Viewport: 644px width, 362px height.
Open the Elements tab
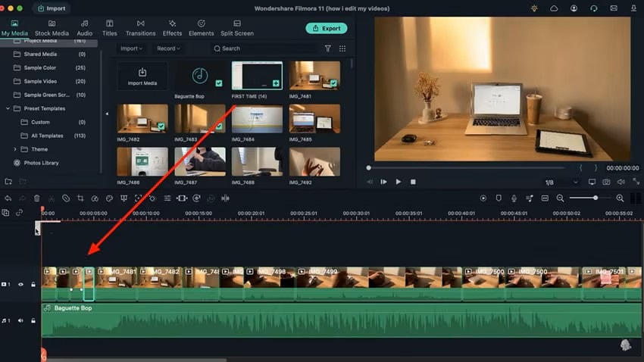point(202,28)
